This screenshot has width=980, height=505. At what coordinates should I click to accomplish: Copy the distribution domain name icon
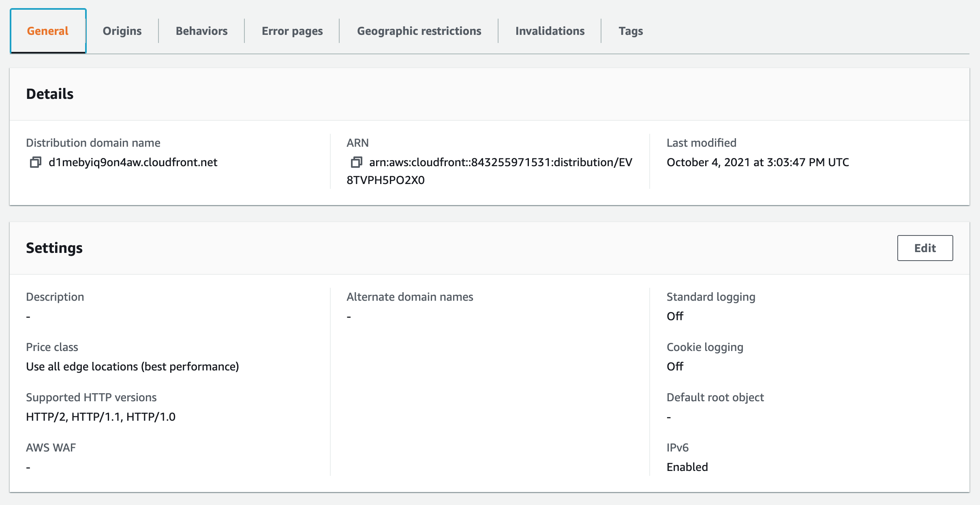pyautogui.click(x=36, y=163)
